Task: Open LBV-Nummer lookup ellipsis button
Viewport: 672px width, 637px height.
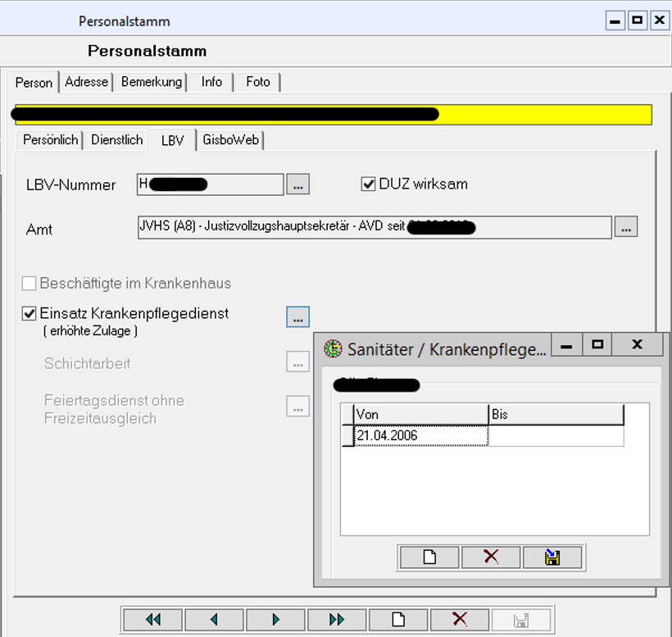Action: click(x=297, y=184)
